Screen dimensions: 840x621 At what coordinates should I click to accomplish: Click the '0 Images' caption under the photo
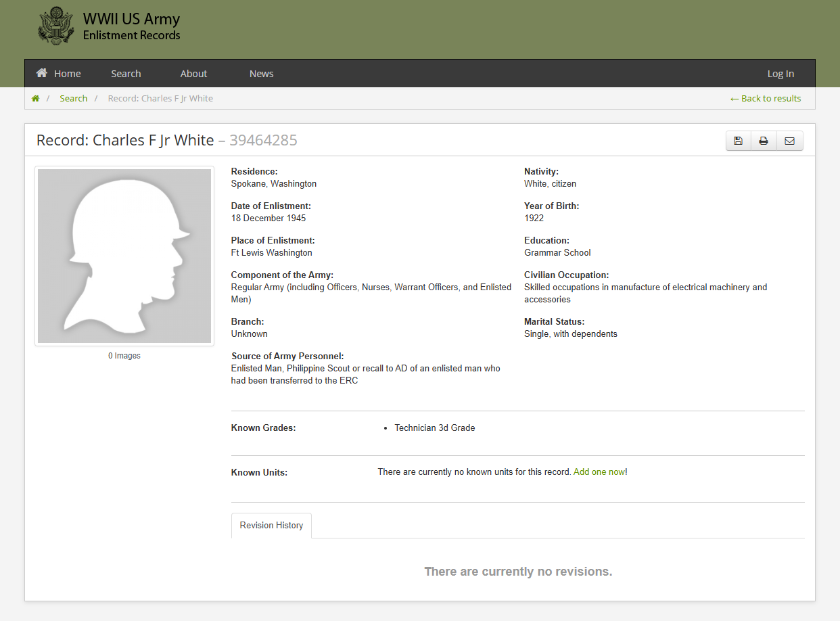[124, 356]
